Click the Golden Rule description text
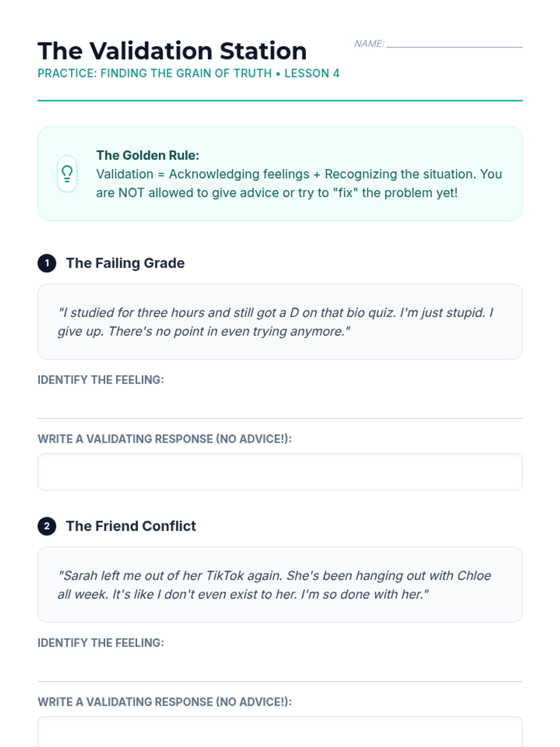The height and width of the screenshot is (747, 560). pos(299,183)
